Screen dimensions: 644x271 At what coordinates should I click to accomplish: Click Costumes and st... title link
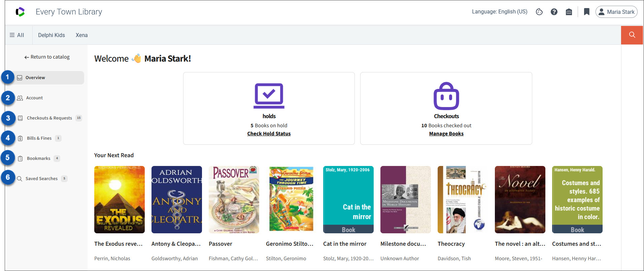point(577,244)
